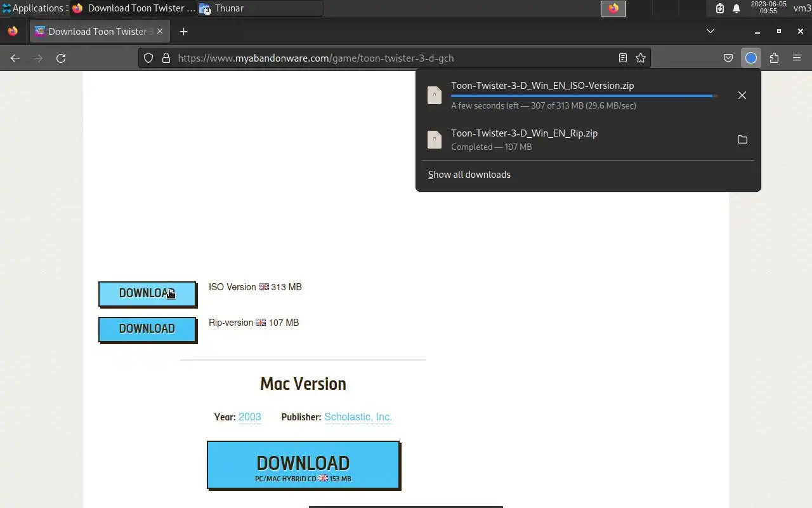812x508 pixels.
Task: Go back to previous page
Action: [x=15, y=58]
